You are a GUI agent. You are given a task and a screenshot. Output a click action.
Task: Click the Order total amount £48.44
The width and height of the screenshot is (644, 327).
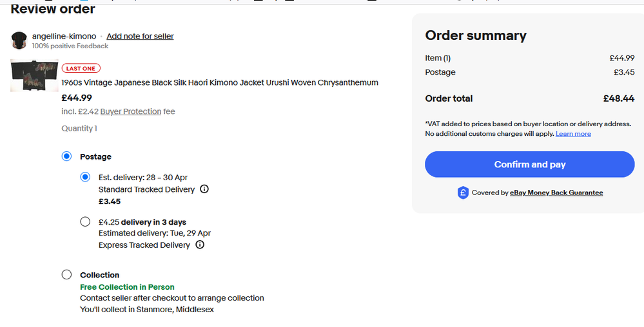click(618, 98)
